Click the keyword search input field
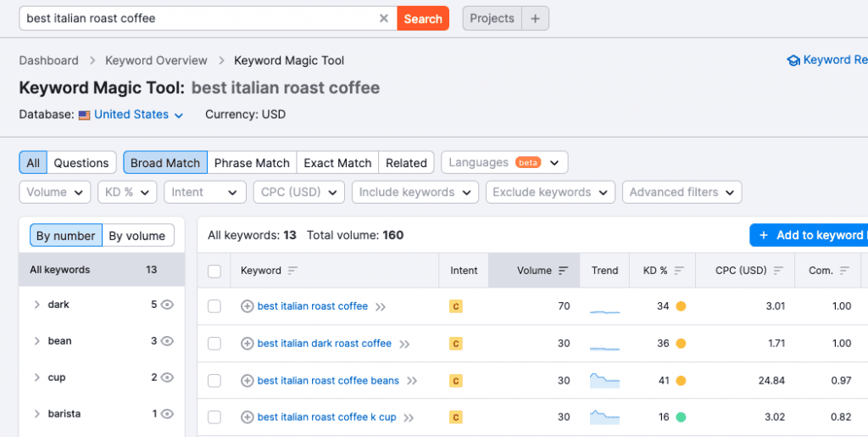Image resolution: width=868 pixels, height=437 pixels. tap(199, 18)
